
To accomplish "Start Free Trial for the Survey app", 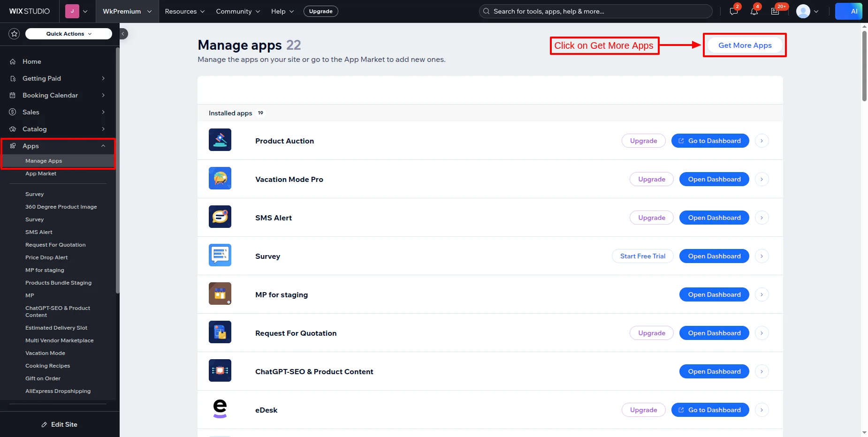I will [x=642, y=256].
